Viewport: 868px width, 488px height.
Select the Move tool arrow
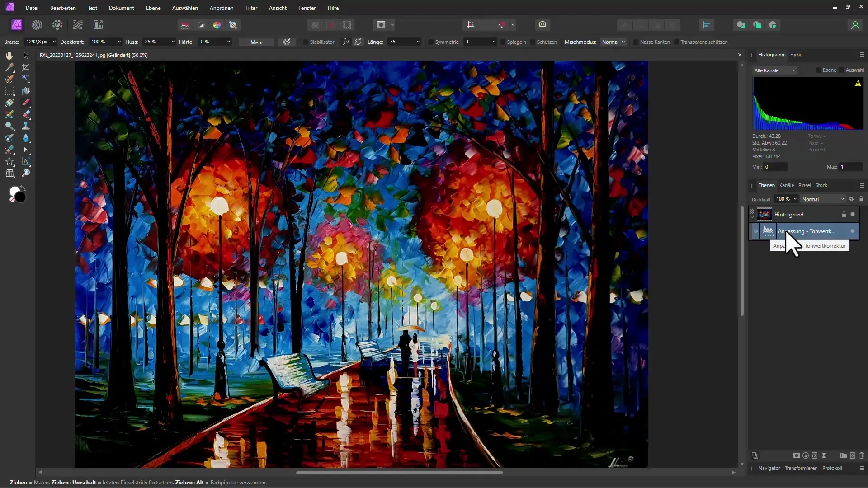click(x=26, y=55)
